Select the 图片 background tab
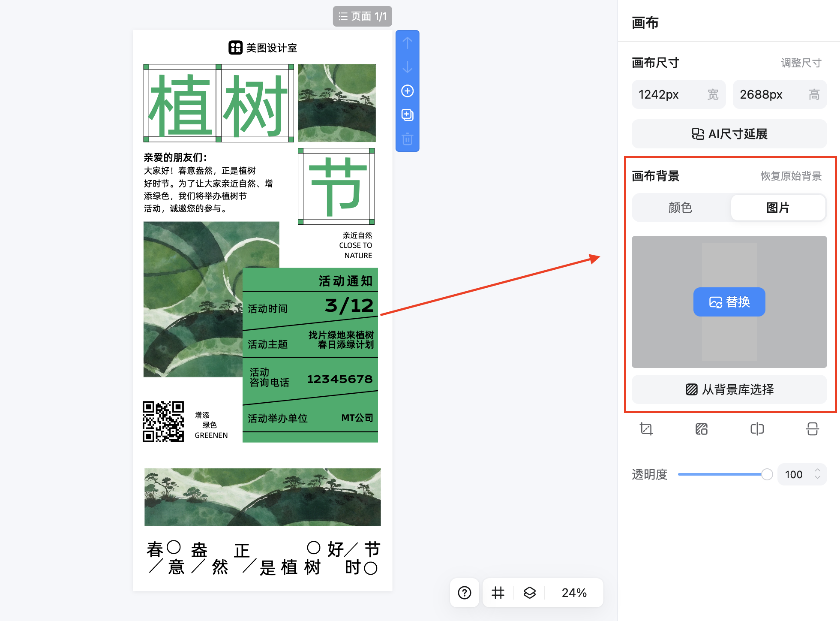Screen dimensions: 840x621 [778, 208]
